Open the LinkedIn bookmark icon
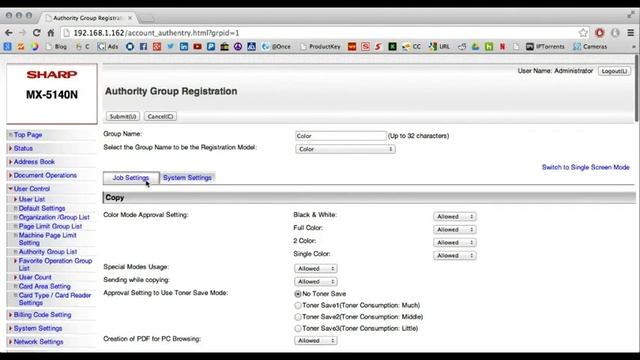This screenshot has width=640, height=360. click(184, 47)
